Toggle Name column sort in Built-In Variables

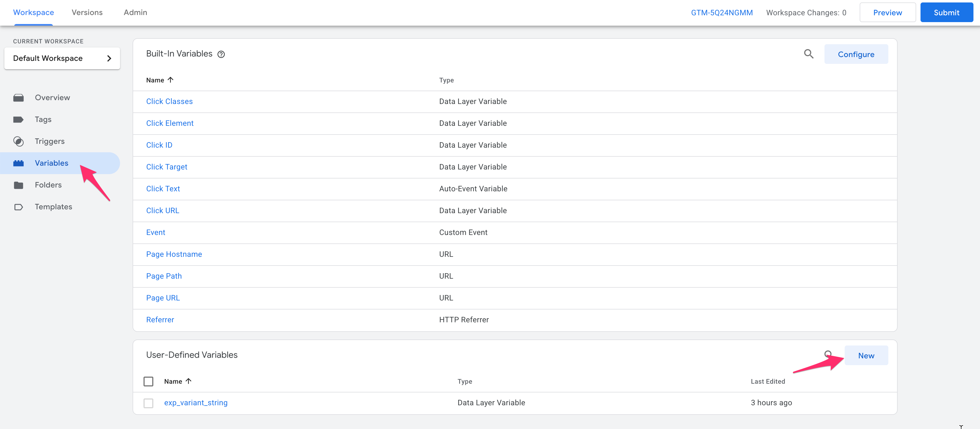171,80
